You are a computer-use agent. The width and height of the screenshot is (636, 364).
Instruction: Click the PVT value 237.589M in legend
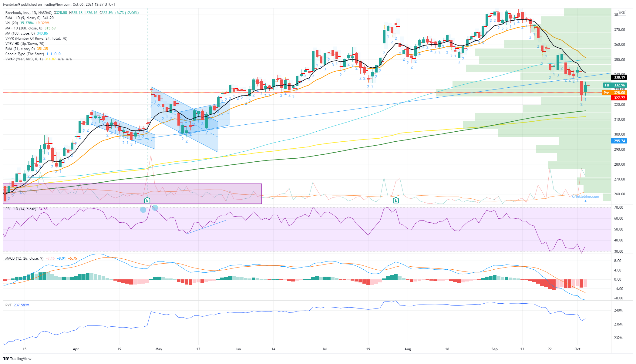[22, 305]
